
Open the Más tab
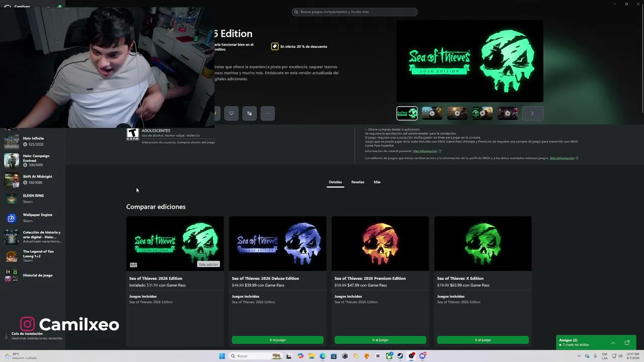click(x=377, y=182)
